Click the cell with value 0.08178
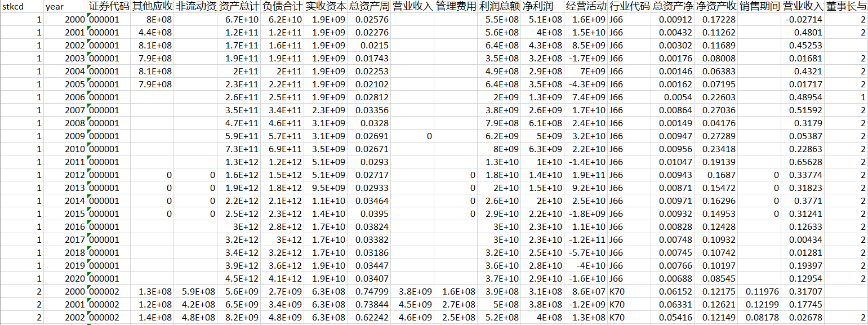 pos(759,318)
